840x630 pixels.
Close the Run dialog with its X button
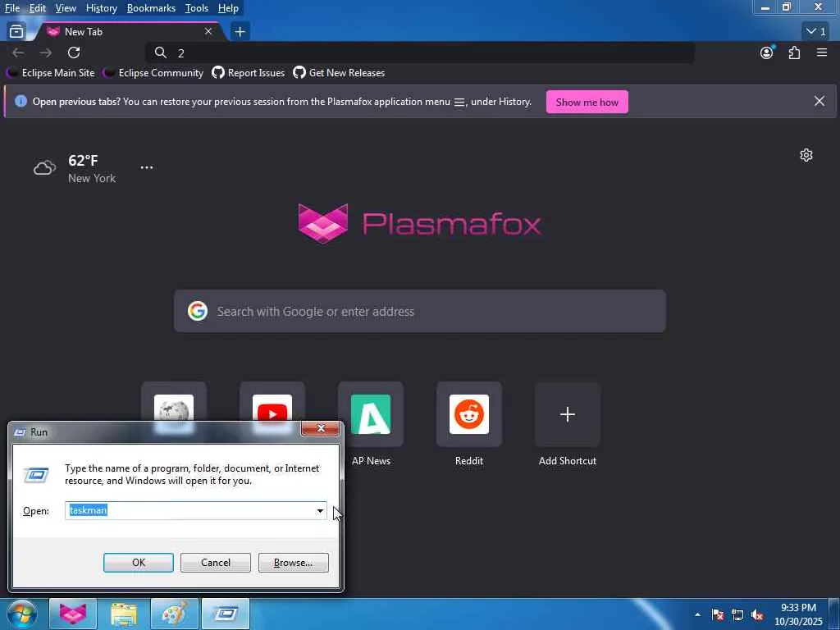click(x=321, y=428)
